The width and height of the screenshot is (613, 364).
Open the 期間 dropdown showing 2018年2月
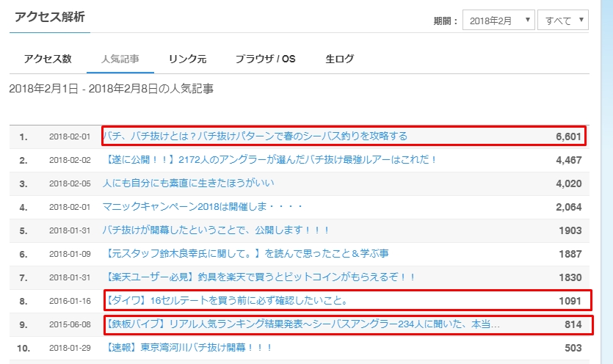pos(498,20)
